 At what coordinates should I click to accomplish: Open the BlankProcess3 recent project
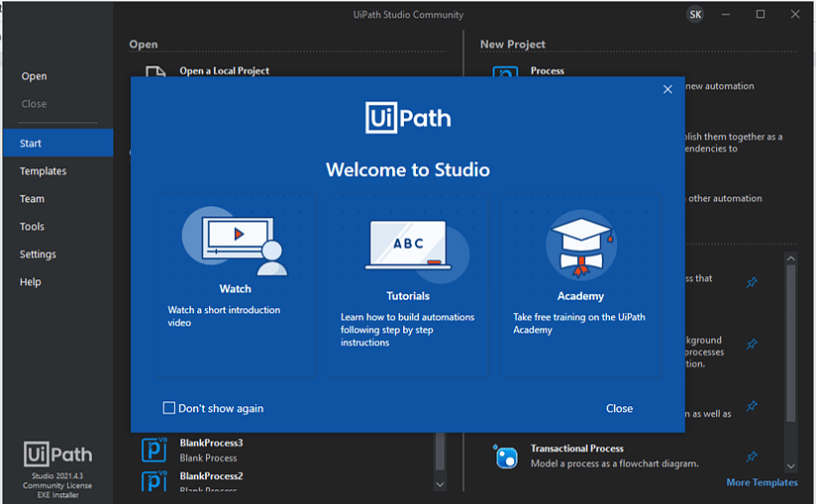click(211, 443)
